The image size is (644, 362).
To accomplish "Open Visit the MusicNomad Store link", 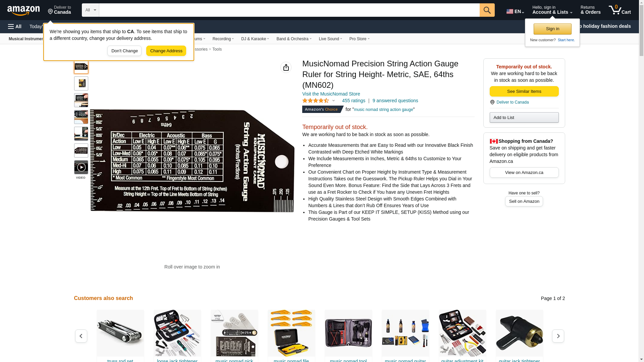I will [x=331, y=94].
